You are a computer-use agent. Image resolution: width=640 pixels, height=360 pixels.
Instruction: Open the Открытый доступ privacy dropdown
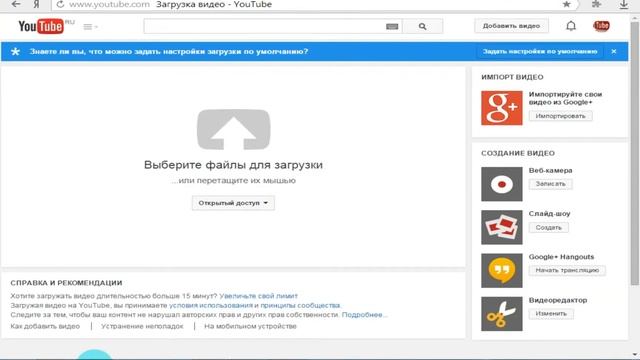coord(233,203)
